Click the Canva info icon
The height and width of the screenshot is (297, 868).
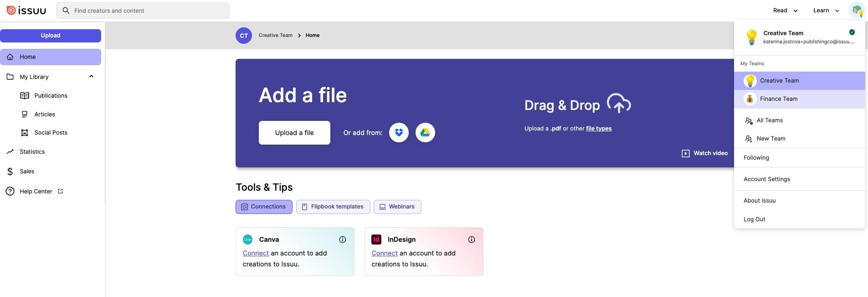343,240
